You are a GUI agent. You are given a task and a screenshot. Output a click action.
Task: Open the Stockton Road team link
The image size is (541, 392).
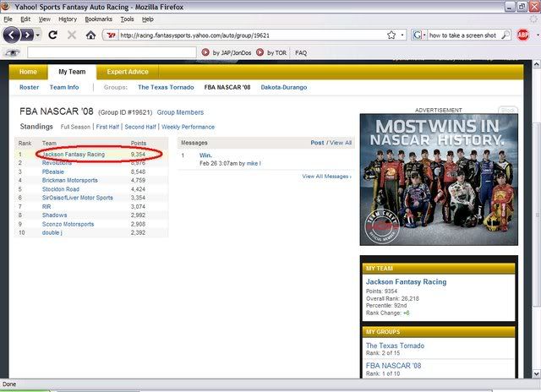click(x=61, y=189)
